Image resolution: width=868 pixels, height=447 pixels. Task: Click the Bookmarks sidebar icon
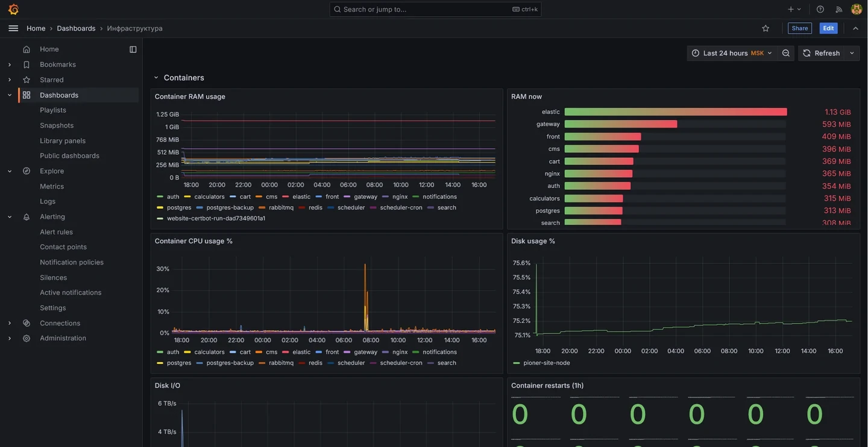point(27,64)
